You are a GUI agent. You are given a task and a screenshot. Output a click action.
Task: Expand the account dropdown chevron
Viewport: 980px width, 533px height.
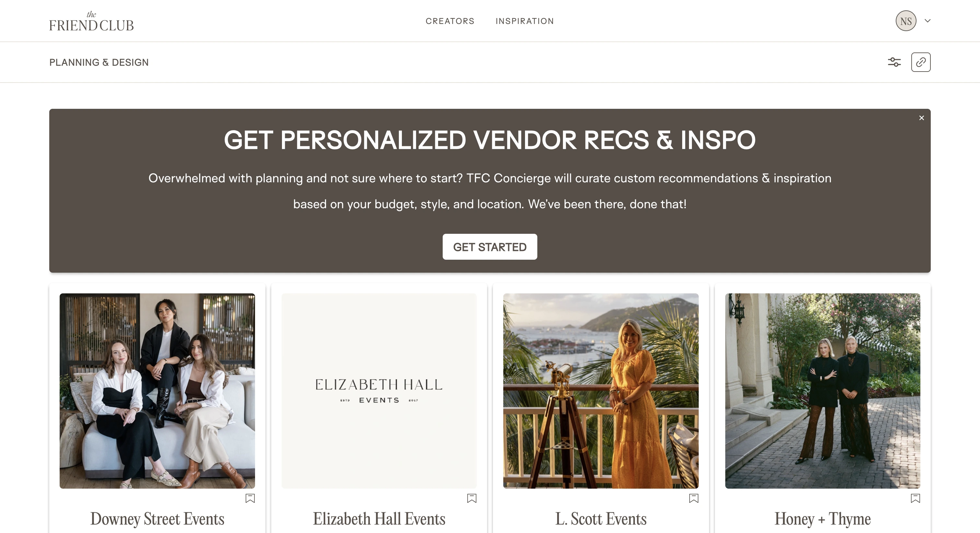tap(927, 21)
